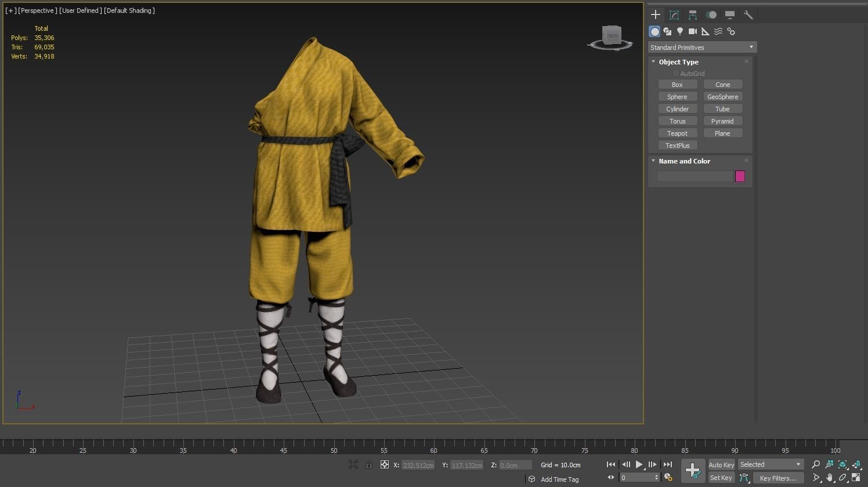Select the Systems category icon
This screenshot has height=487, width=868.
coord(731,31)
